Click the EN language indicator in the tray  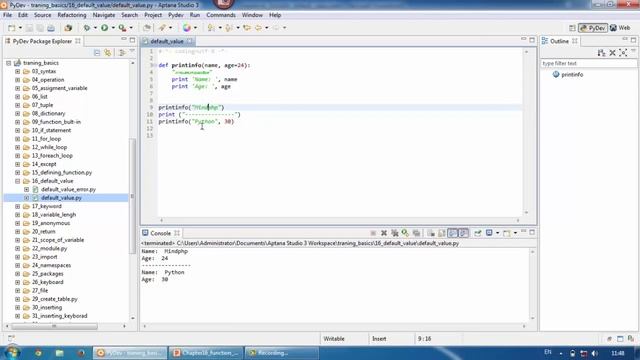coord(548,352)
